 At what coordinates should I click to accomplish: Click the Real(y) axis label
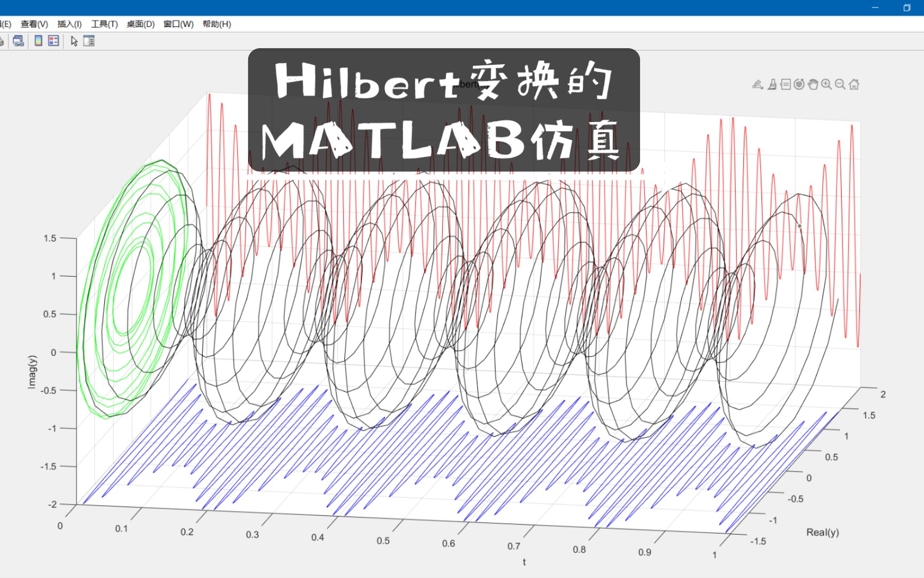(822, 533)
